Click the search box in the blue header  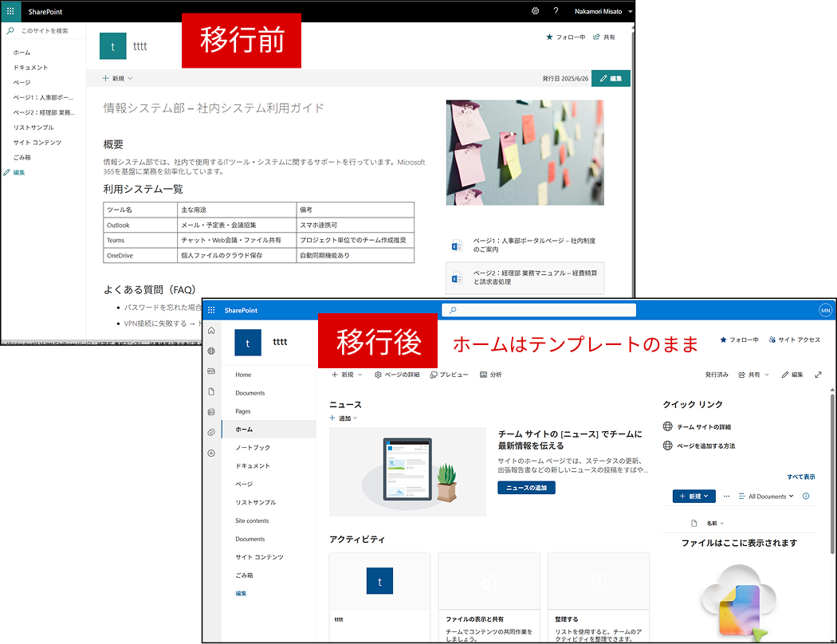[539, 310]
